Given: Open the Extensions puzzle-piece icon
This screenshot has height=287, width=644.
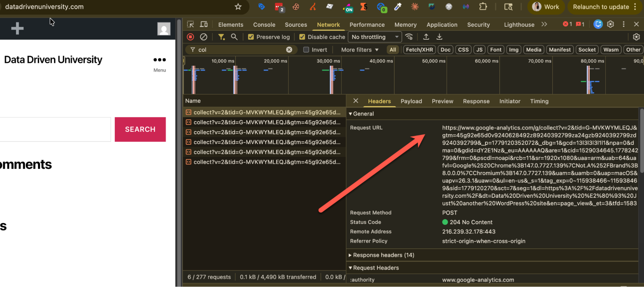Looking at the screenshot, I should click(483, 7).
